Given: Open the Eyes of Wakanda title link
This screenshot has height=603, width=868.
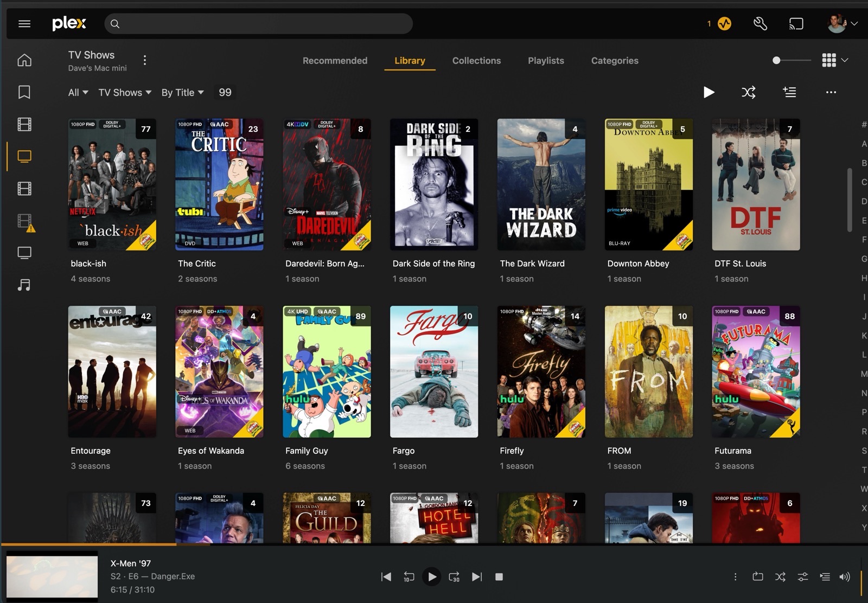Looking at the screenshot, I should click(211, 451).
